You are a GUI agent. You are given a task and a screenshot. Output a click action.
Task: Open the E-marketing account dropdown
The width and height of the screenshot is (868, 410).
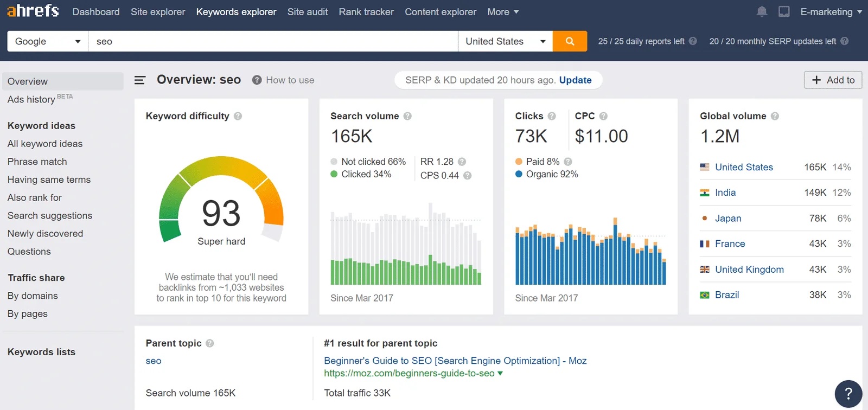831,11
